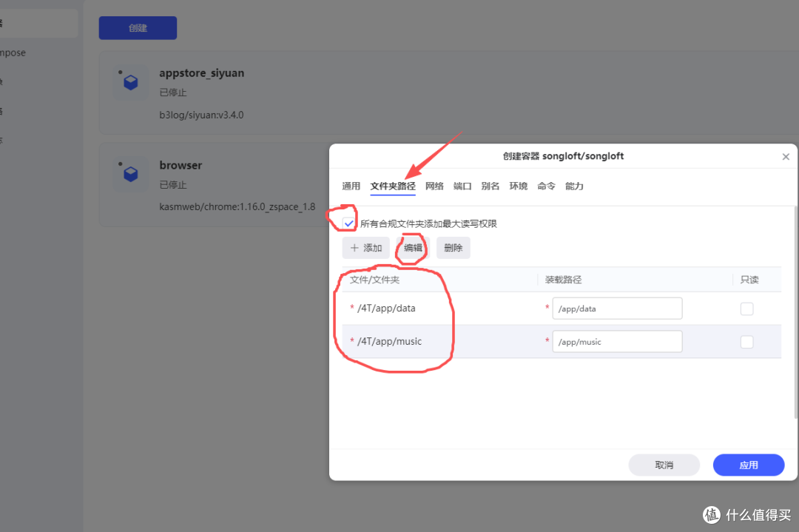
Task: Click the browser container cube icon
Action: click(x=131, y=175)
